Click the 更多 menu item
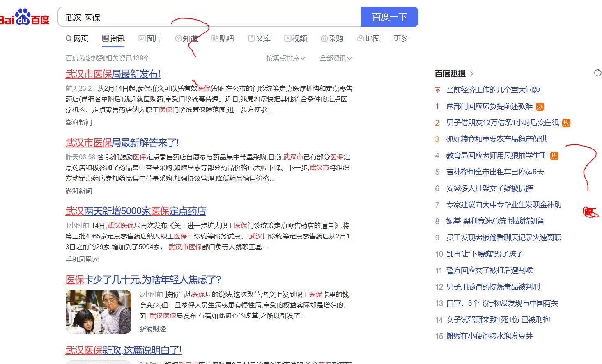 (x=401, y=39)
